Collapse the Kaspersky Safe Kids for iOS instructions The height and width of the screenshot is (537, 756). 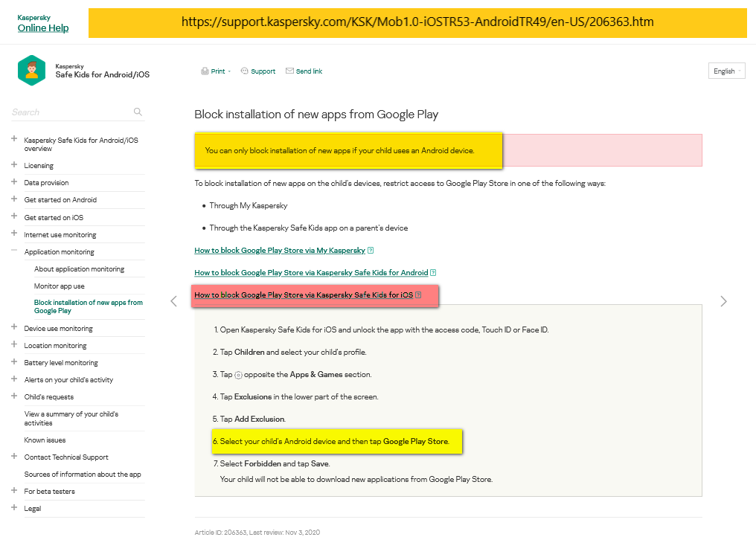click(304, 295)
